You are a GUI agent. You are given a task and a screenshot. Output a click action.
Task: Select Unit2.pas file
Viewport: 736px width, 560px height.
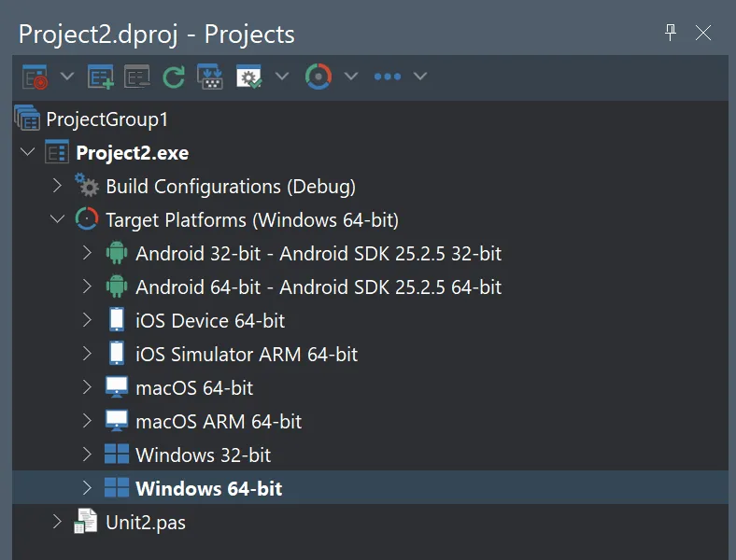tap(146, 523)
